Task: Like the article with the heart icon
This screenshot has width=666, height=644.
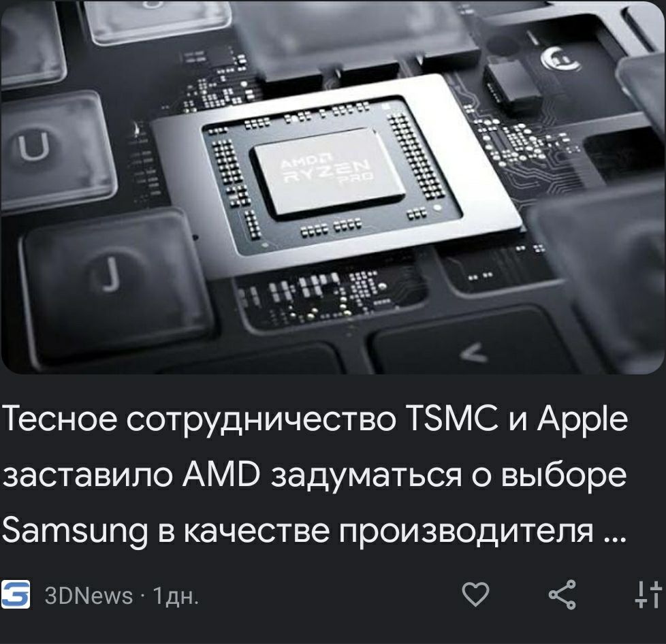Action: point(475,594)
